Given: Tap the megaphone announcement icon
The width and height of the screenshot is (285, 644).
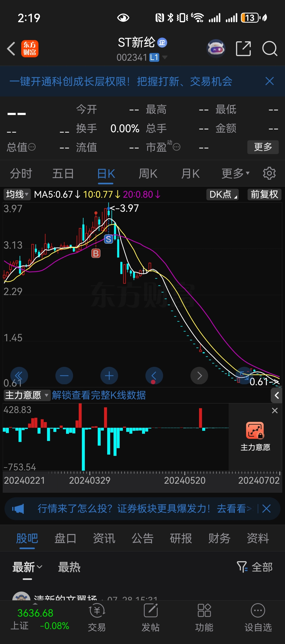Looking at the screenshot, I should (18, 509).
